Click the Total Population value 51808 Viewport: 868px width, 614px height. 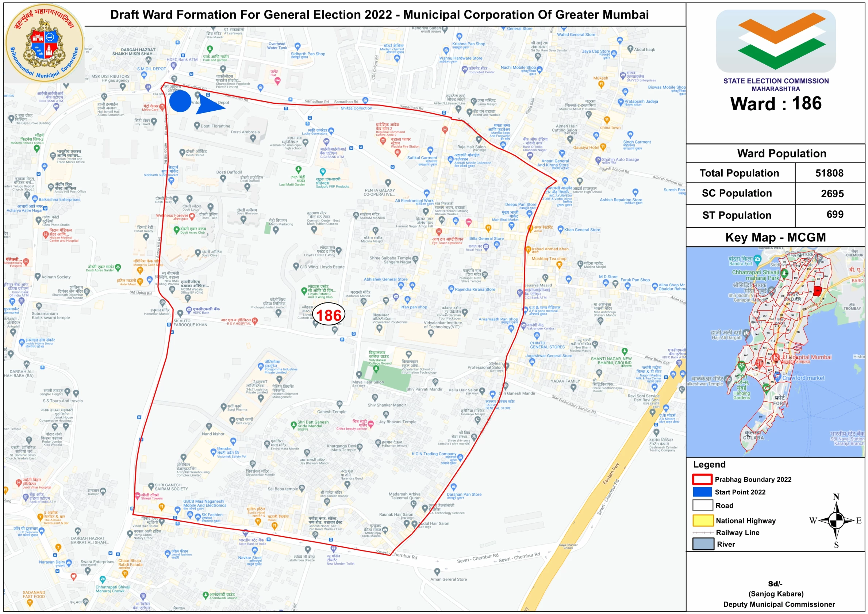(x=829, y=173)
